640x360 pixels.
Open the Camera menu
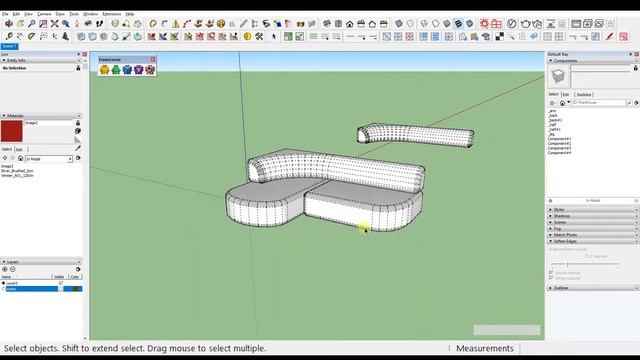coord(44,14)
